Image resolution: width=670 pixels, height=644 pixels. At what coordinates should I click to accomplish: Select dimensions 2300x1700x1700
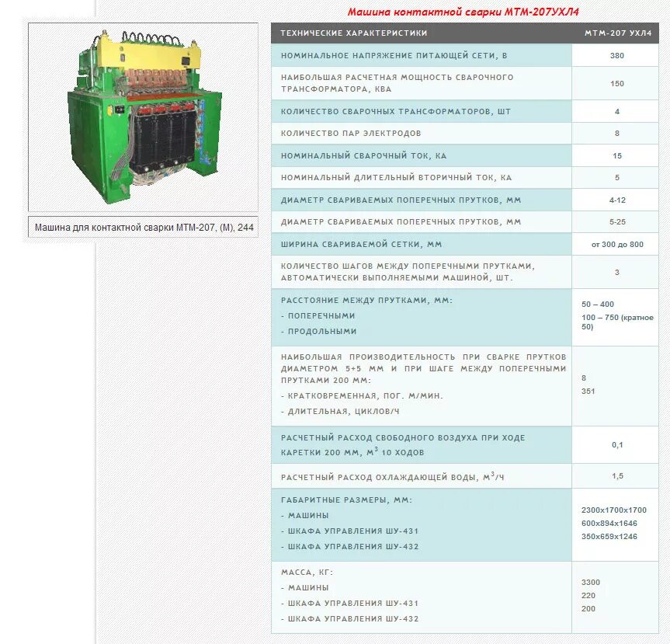point(614,510)
